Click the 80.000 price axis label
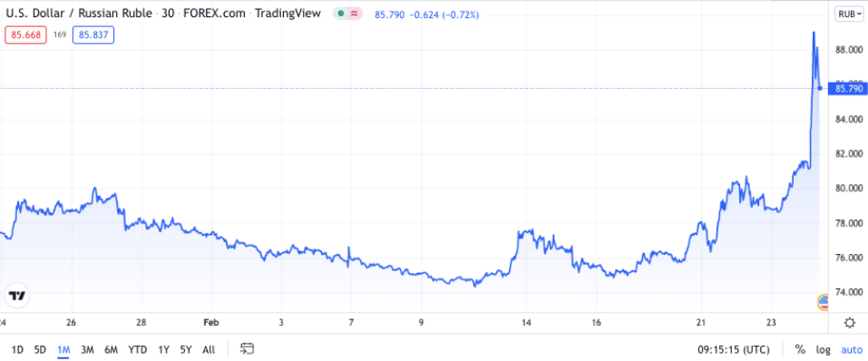This screenshot has height=361, width=868. click(850, 189)
